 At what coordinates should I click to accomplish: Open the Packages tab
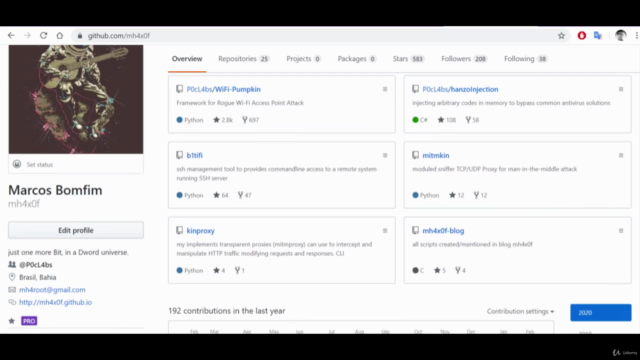click(x=356, y=59)
